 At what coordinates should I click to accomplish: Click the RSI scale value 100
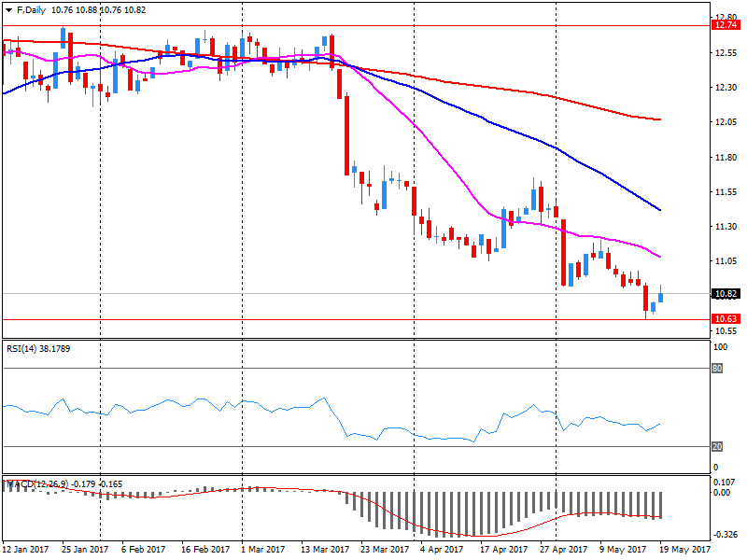coord(720,346)
